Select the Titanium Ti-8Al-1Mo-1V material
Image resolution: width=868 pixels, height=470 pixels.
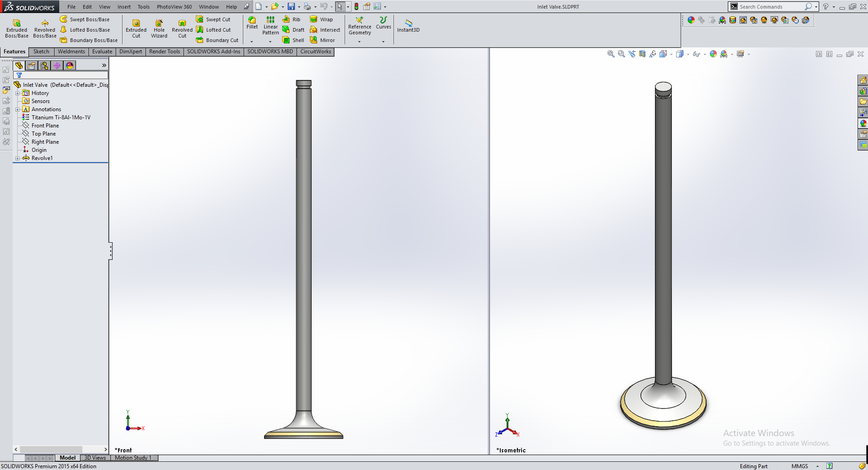(57, 117)
